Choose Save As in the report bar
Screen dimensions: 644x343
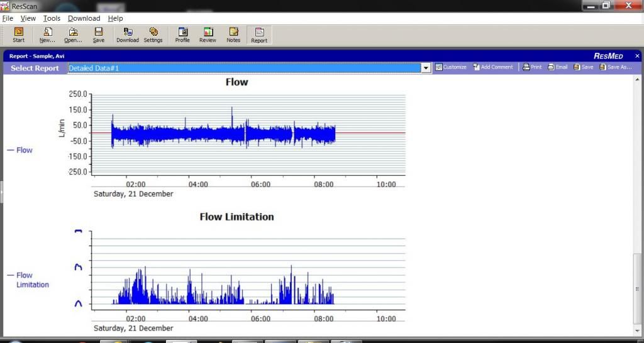coord(615,67)
